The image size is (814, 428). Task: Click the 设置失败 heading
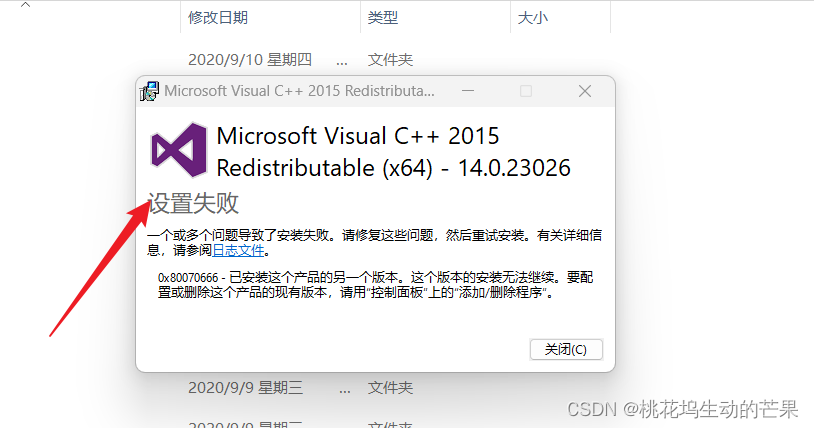(193, 203)
